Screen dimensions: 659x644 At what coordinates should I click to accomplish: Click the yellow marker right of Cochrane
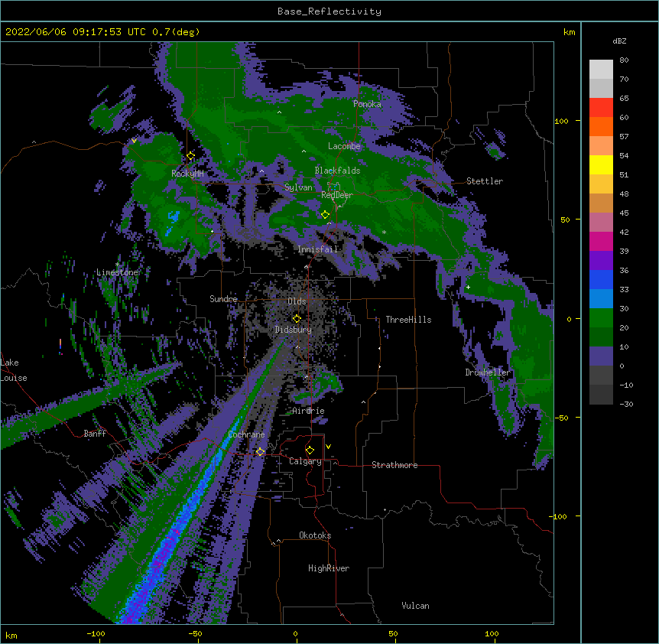click(260, 452)
